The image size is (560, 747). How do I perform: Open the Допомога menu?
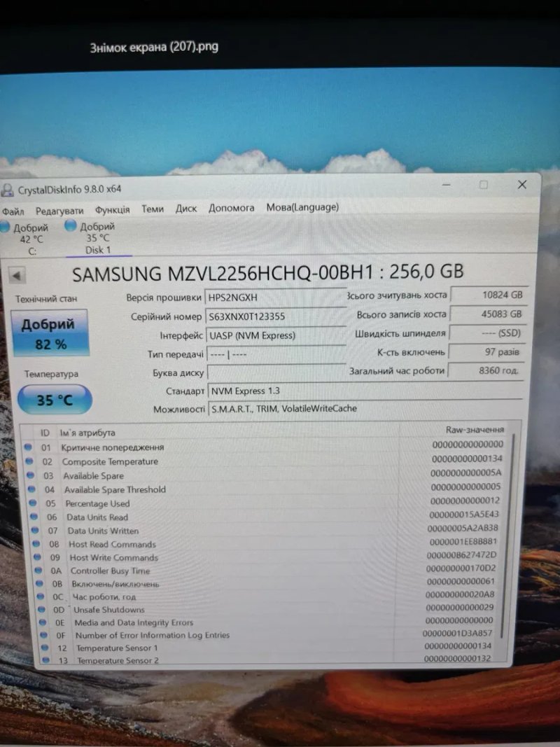(232, 208)
